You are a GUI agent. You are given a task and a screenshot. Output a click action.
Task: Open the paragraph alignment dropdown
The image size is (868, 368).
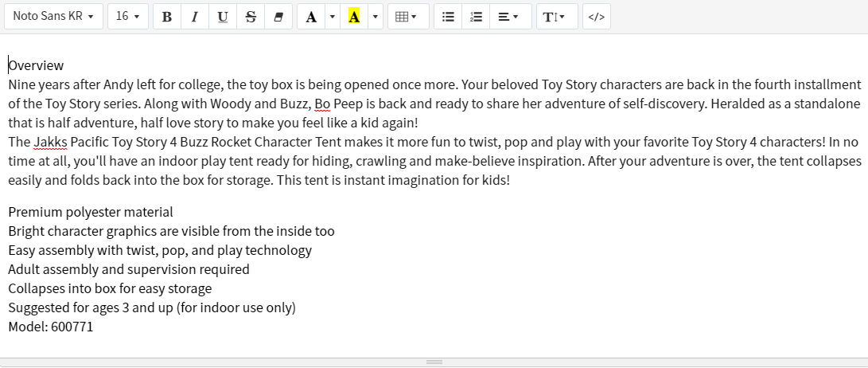pos(511,16)
